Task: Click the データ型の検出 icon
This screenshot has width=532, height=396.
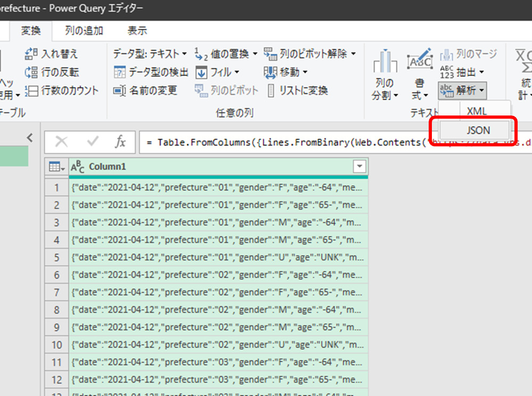Action: coord(119,72)
